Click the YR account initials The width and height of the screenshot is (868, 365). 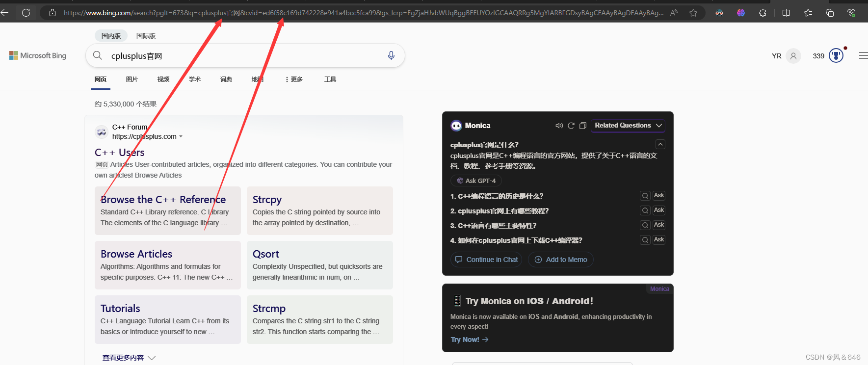(776, 56)
